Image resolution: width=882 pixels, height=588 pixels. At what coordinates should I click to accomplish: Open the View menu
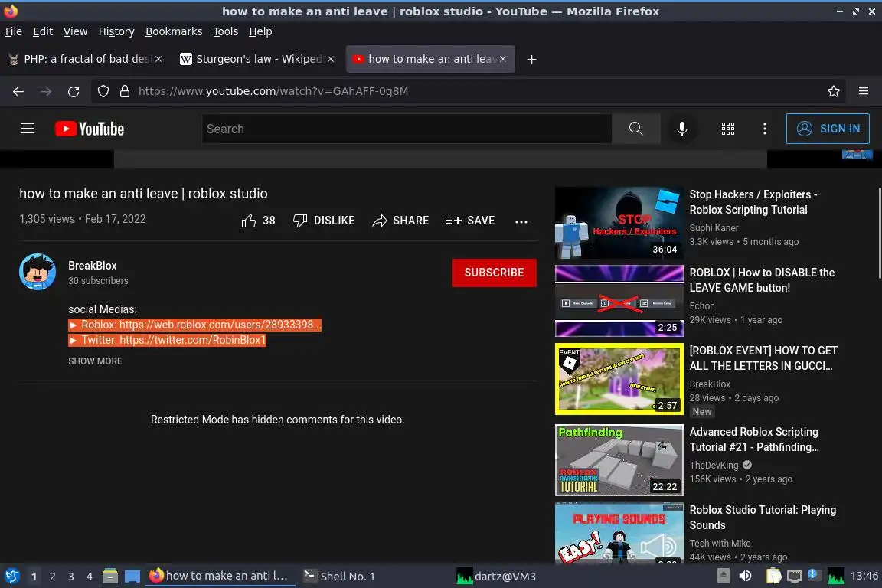click(75, 31)
